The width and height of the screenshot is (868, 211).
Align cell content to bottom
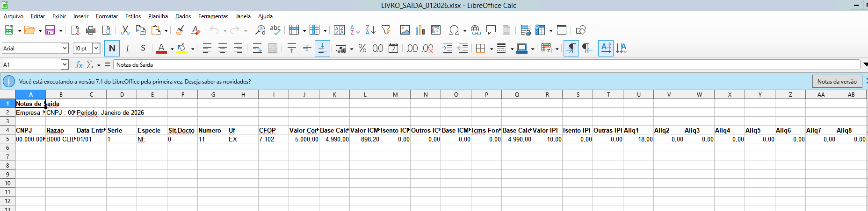pos(322,49)
